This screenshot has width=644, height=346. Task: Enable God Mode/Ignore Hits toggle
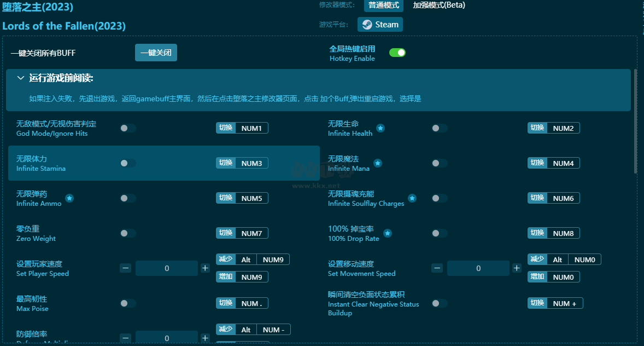click(x=128, y=128)
